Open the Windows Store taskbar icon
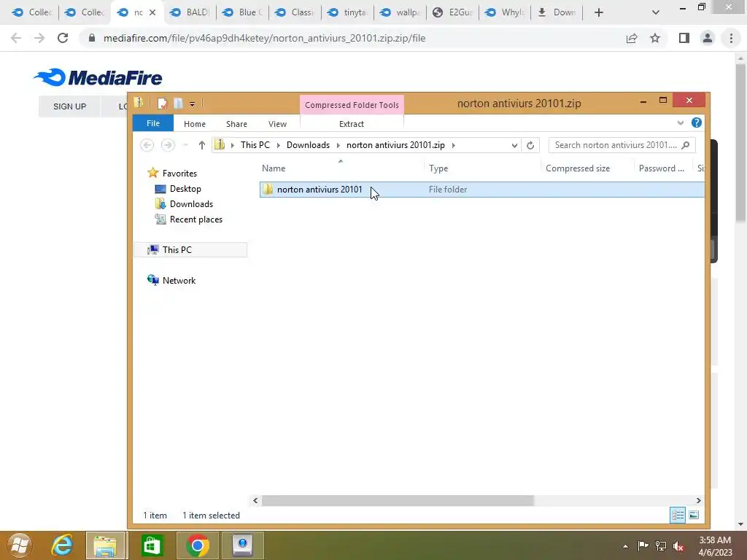This screenshot has height=560, width=747. pyautogui.click(x=152, y=545)
